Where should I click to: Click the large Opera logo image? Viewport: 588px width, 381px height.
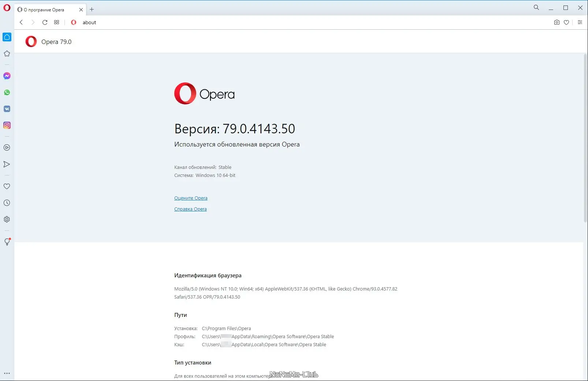204,93
